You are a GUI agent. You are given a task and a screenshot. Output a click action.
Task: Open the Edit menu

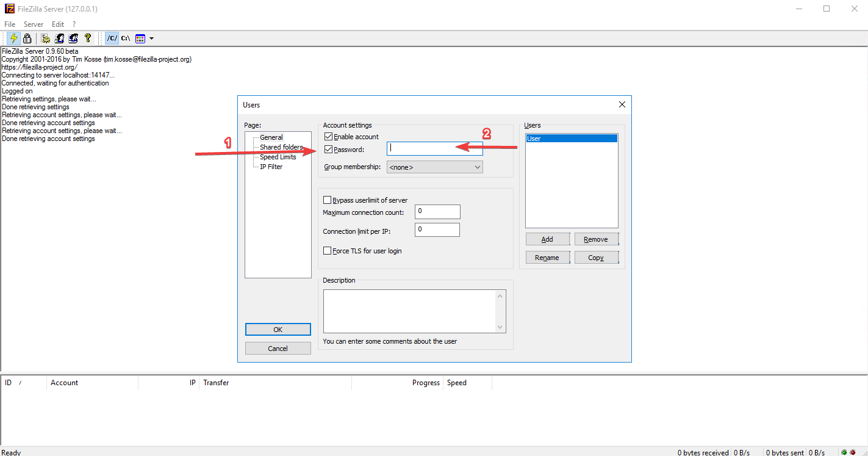[x=58, y=24]
